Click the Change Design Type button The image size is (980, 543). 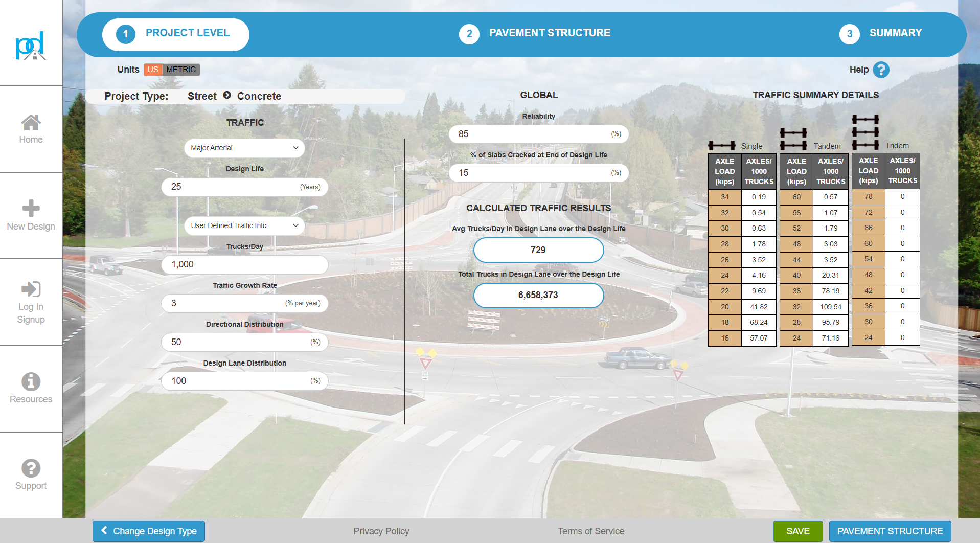tap(149, 531)
